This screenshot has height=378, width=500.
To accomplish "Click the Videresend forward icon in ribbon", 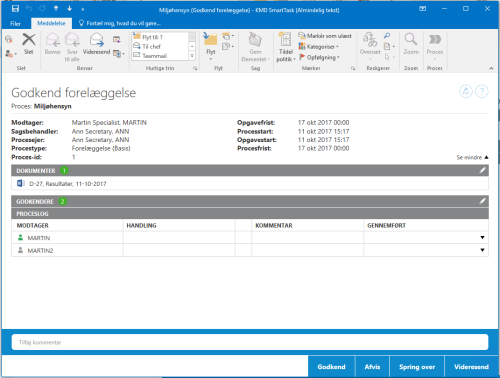I will click(96, 40).
